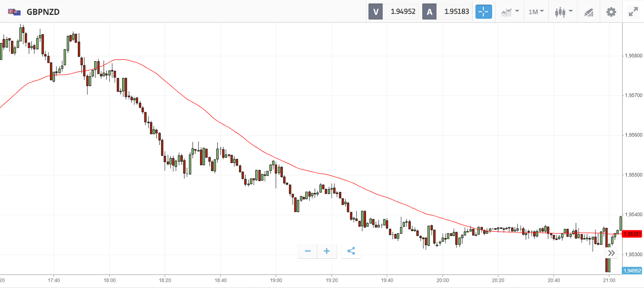Open the compare chart dropdown

click(510, 12)
